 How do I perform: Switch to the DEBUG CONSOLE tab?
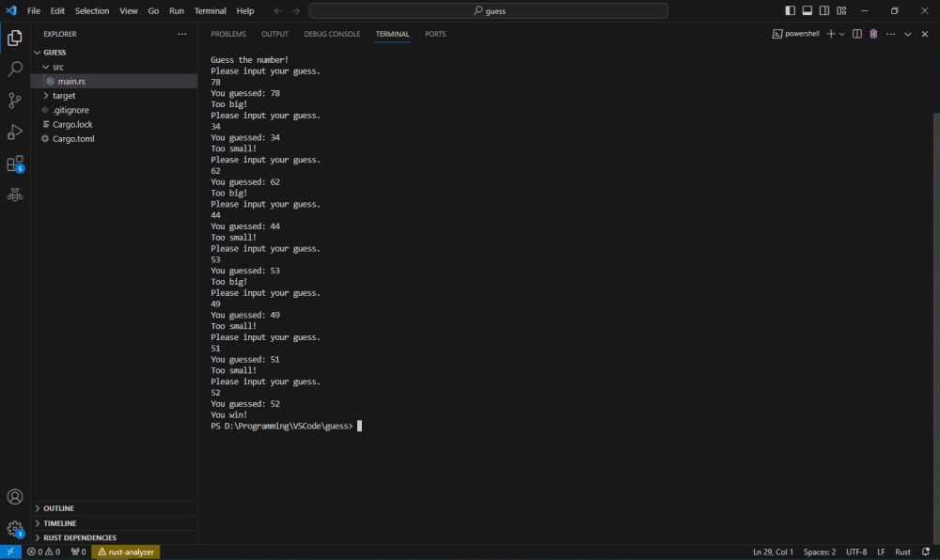coord(332,34)
